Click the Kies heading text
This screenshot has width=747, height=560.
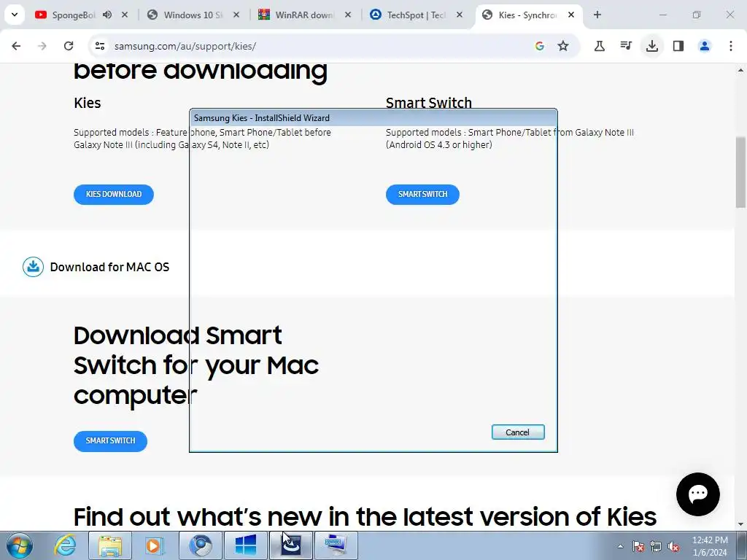[x=88, y=103]
